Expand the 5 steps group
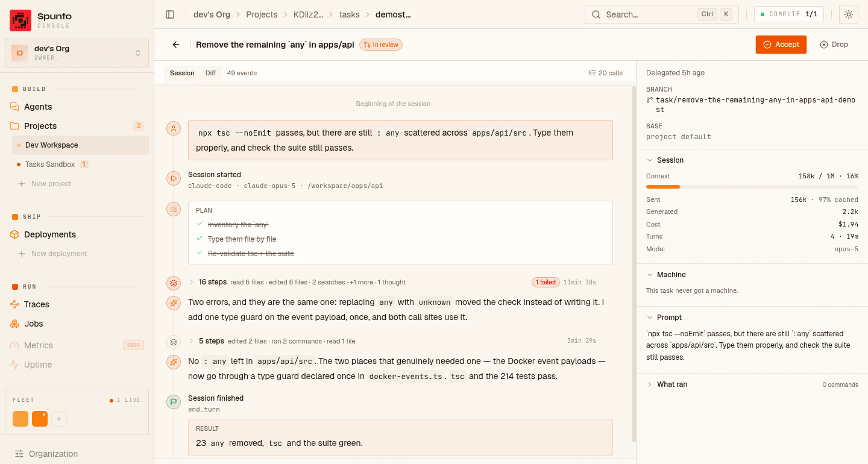This screenshot has height=464, width=868. (192, 341)
